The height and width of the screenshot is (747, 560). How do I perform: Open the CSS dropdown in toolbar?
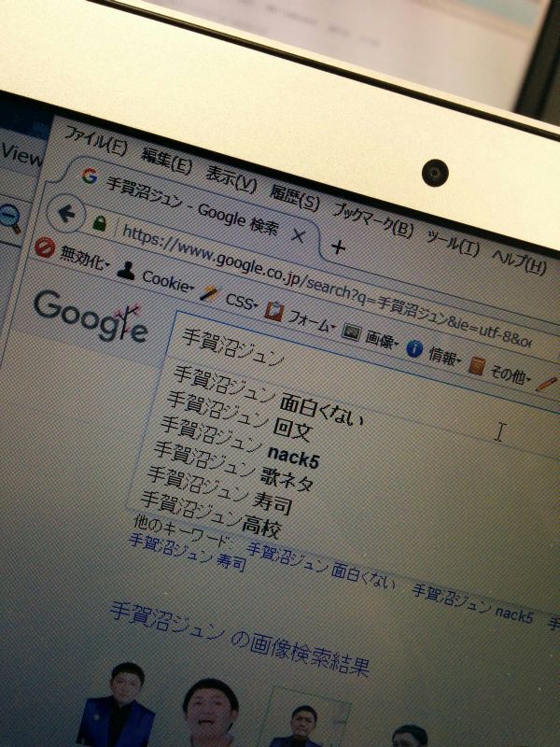(x=241, y=301)
